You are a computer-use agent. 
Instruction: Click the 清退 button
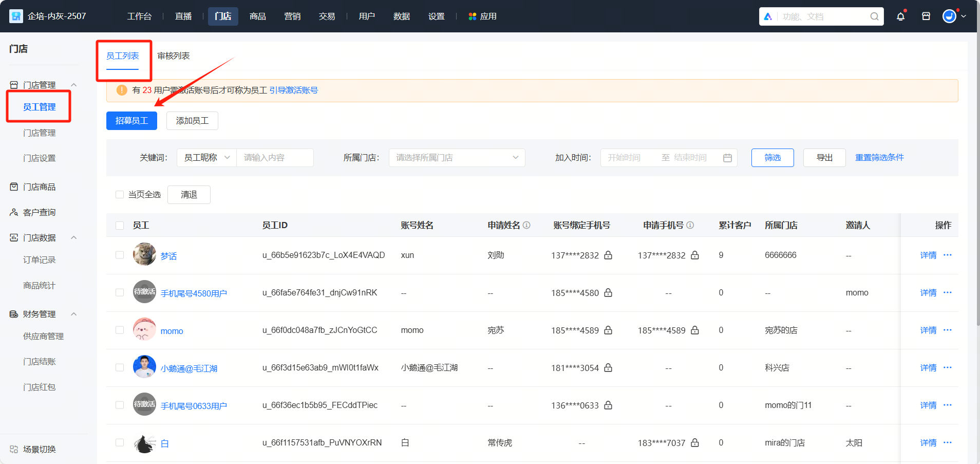(189, 195)
